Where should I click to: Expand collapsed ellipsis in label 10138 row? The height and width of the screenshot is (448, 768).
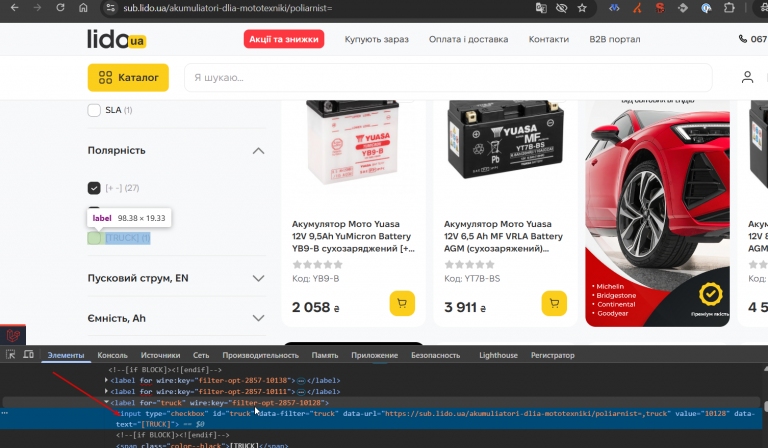[x=301, y=380]
